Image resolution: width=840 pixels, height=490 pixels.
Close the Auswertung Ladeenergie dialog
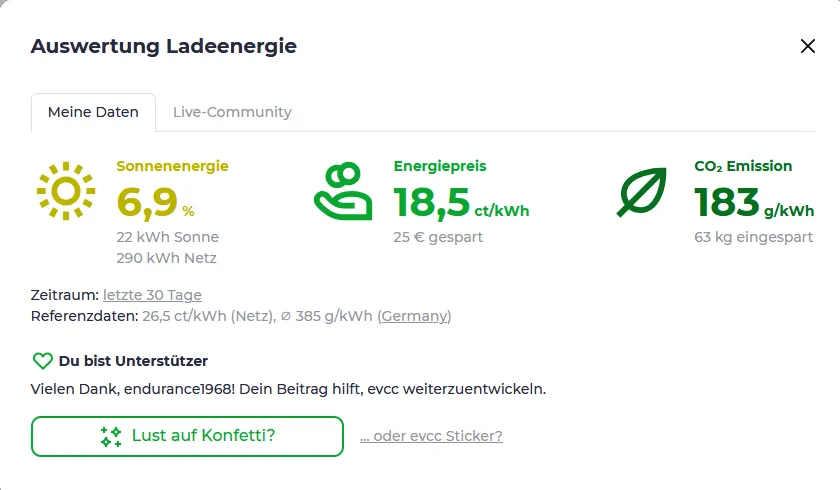[x=807, y=46]
